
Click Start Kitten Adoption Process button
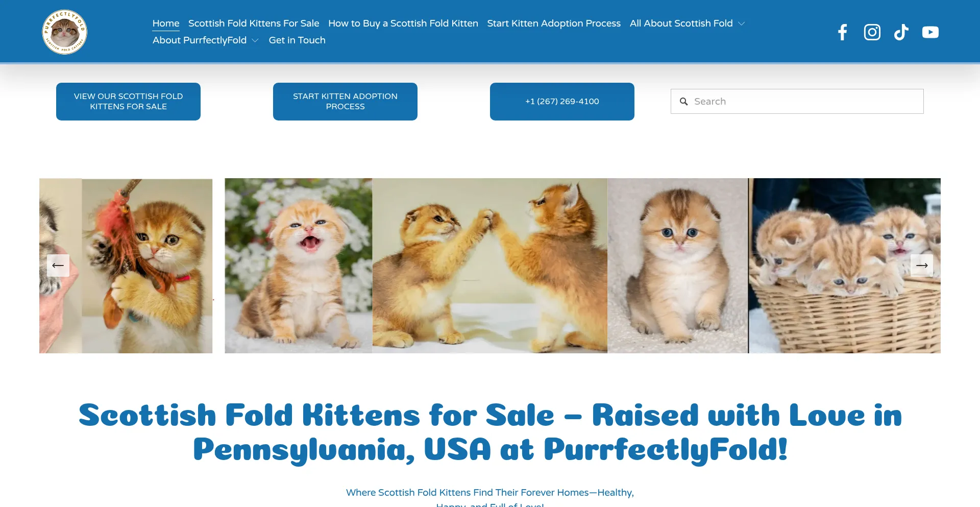[x=345, y=102]
